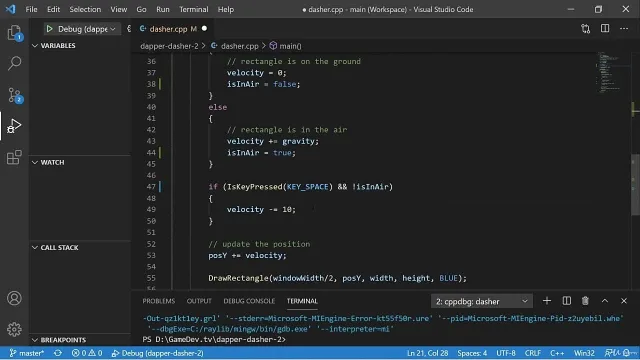Open the Terminal menu
This screenshot has width=640, height=360.
click(193, 9)
